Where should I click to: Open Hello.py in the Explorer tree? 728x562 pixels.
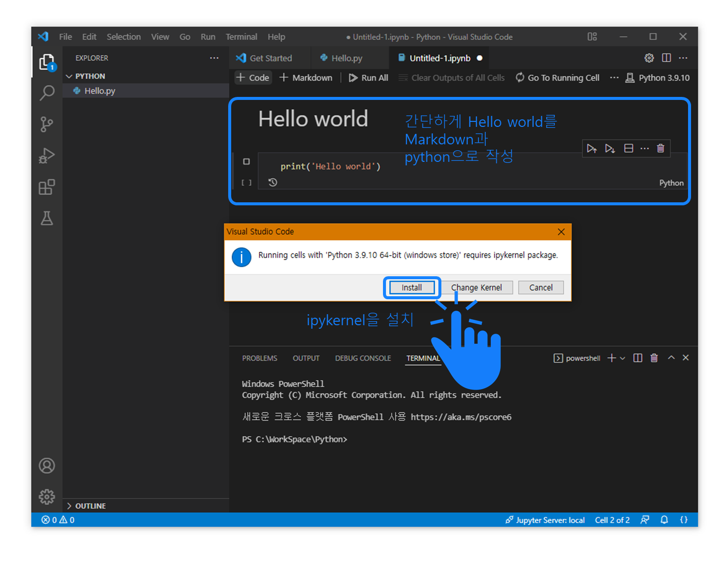tap(146, 90)
